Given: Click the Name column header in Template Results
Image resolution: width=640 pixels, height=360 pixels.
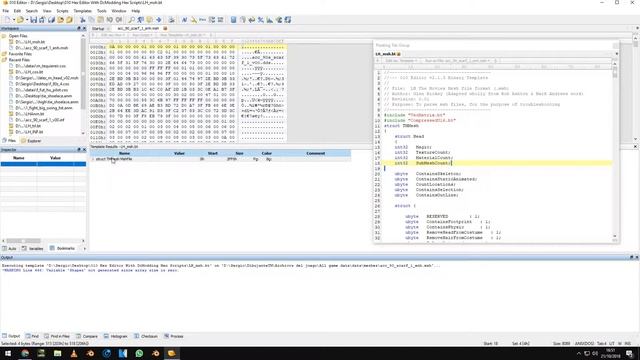Looking at the screenshot, I should pyautogui.click(x=124, y=153).
